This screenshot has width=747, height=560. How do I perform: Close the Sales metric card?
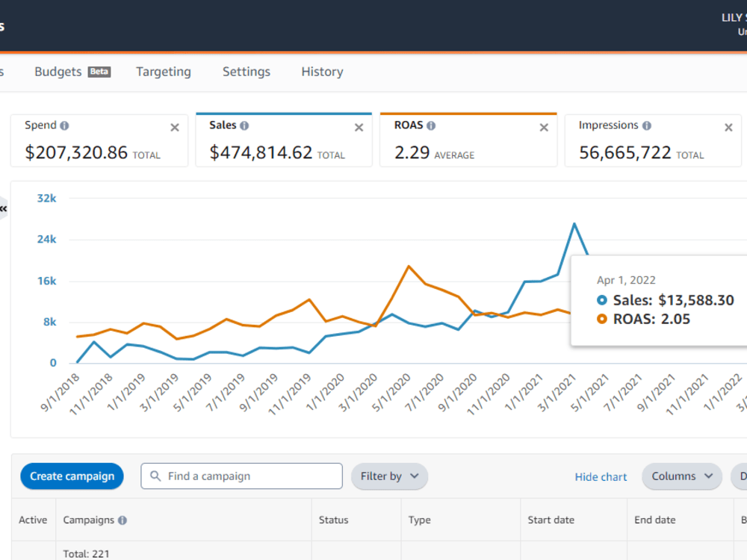tap(359, 128)
